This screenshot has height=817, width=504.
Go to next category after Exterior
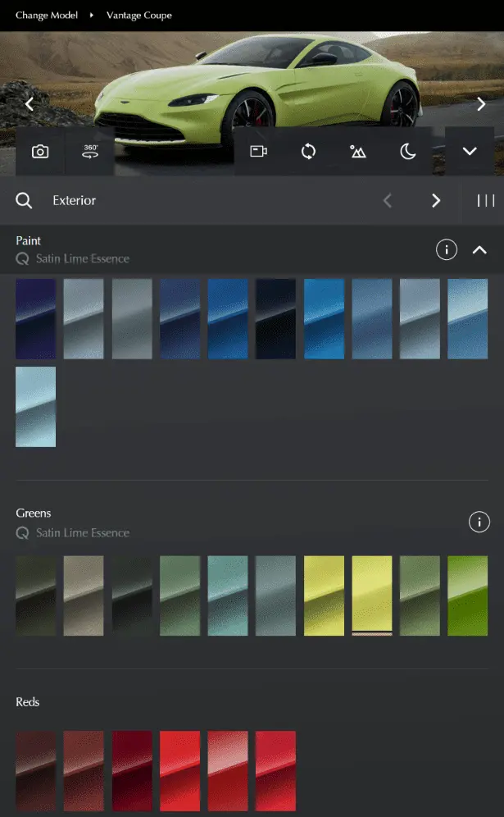tap(436, 201)
